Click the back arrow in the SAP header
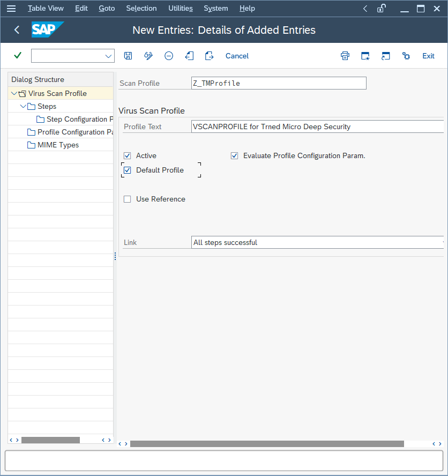448x476 pixels. pos(16,30)
